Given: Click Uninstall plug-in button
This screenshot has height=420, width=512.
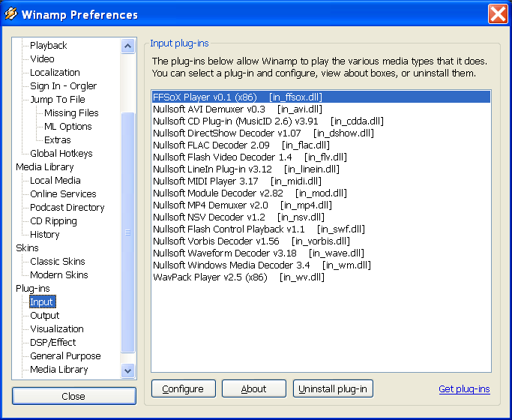Looking at the screenshot, I should click(x=333, y=389).
